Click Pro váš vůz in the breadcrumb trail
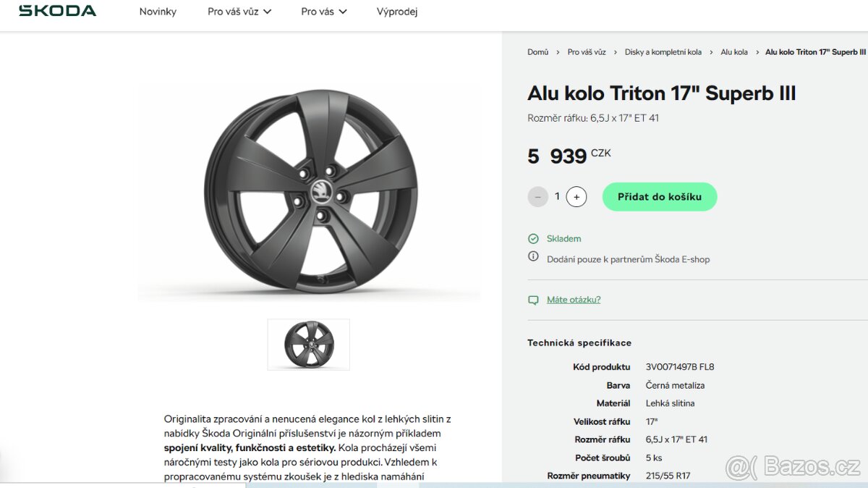 click(x=587, y=51)
